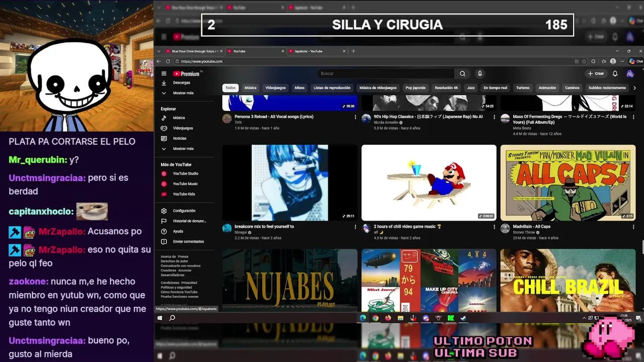Screen dimensions: 644x362
Task: Select the Mixes filter chip
Action: 300,88
